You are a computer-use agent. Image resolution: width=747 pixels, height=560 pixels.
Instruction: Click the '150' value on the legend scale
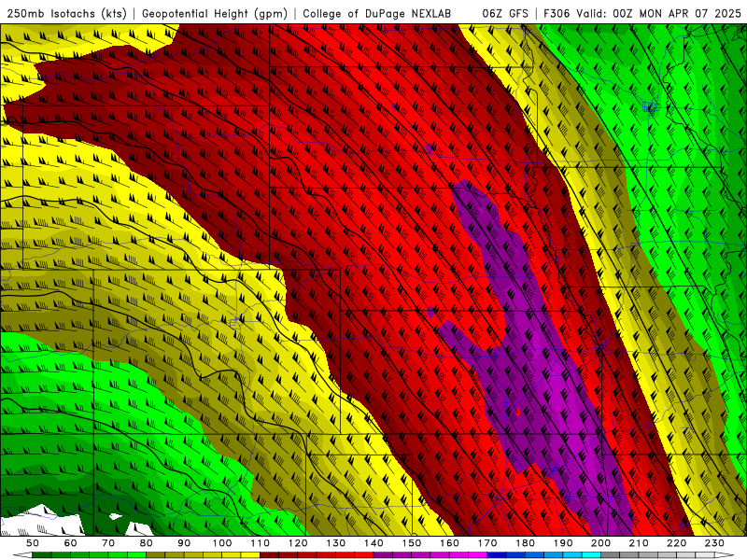(x=412, y=543)
